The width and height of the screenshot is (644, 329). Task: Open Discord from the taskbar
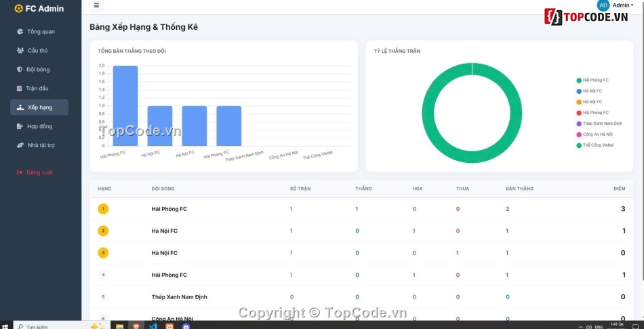tap(186, 327)
